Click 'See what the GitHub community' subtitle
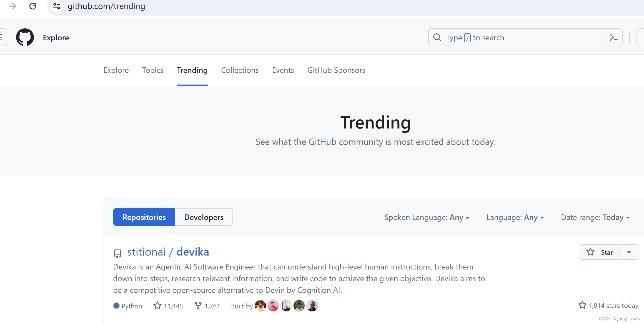 coord(375,142)
